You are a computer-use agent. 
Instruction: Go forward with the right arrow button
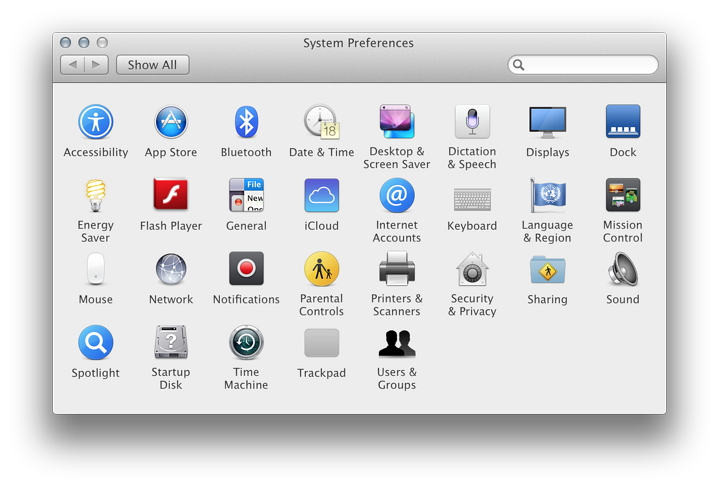(x=96, y=65)
